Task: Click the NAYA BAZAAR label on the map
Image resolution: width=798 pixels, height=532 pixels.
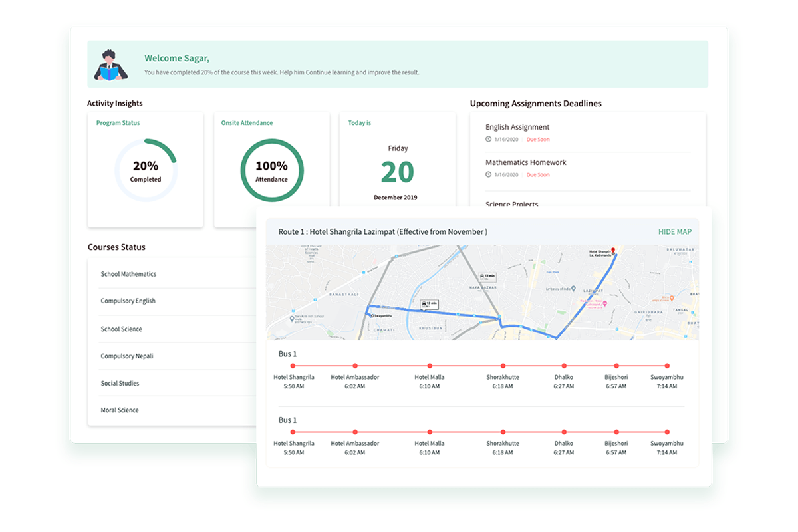Action: [x=483, y=287]
